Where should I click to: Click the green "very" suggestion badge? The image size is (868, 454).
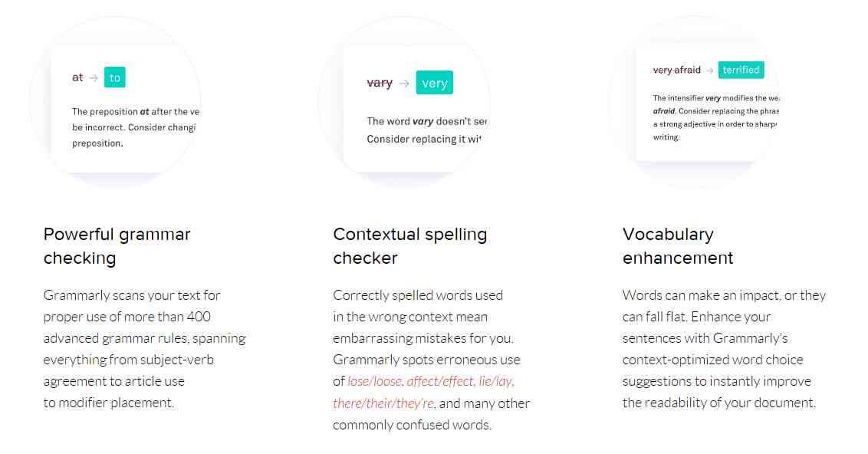(435, 83)
